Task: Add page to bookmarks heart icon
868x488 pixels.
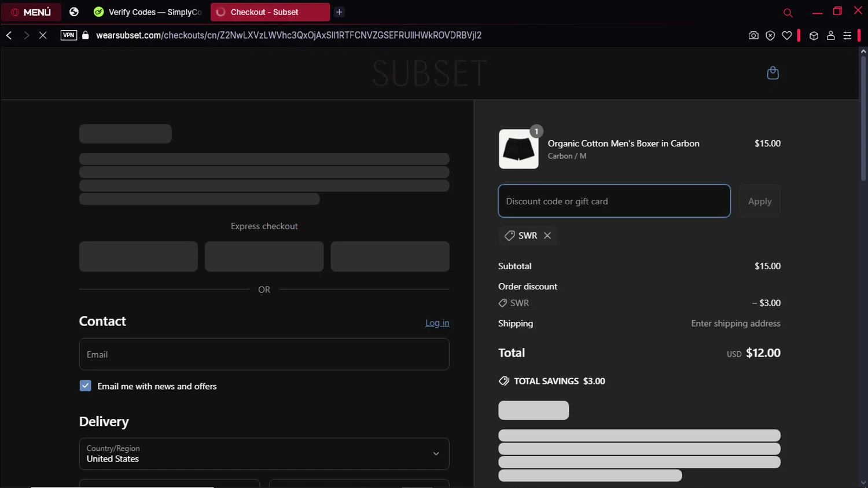Action: [x=787, y=35]
